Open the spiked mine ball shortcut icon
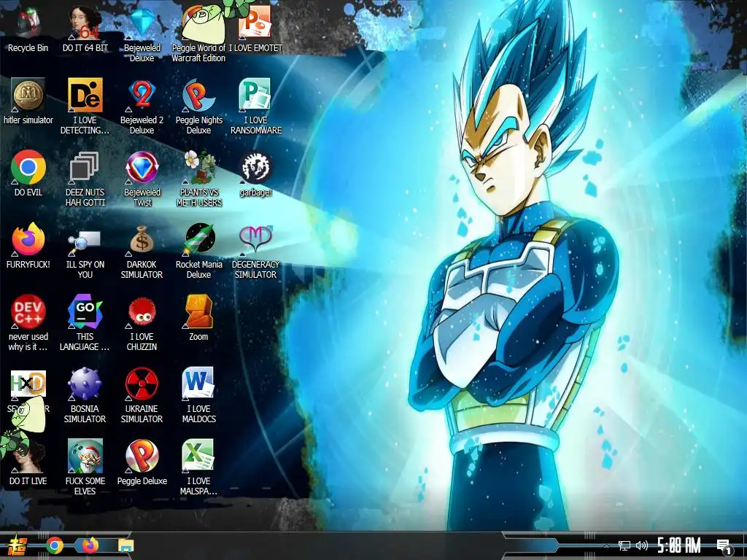This screenshot has height=560, width=747. (85, 384)
